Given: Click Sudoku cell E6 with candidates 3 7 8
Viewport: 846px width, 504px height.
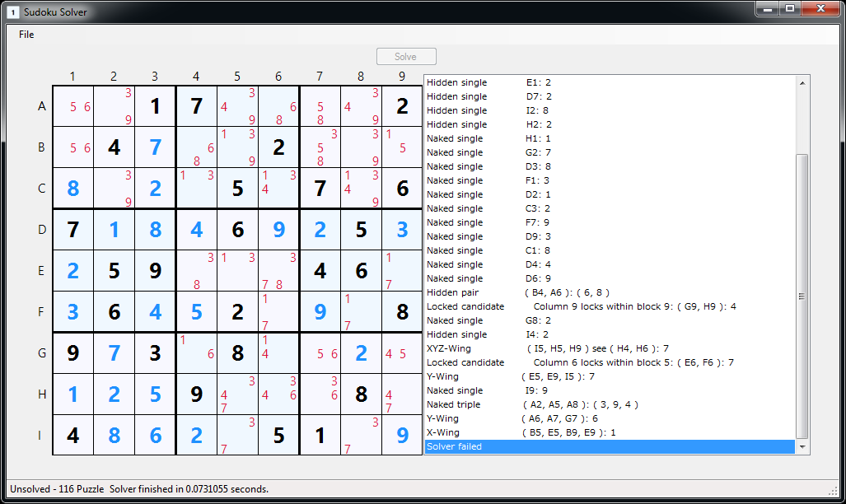Looking at the screenshot, I should coord(278,271).
